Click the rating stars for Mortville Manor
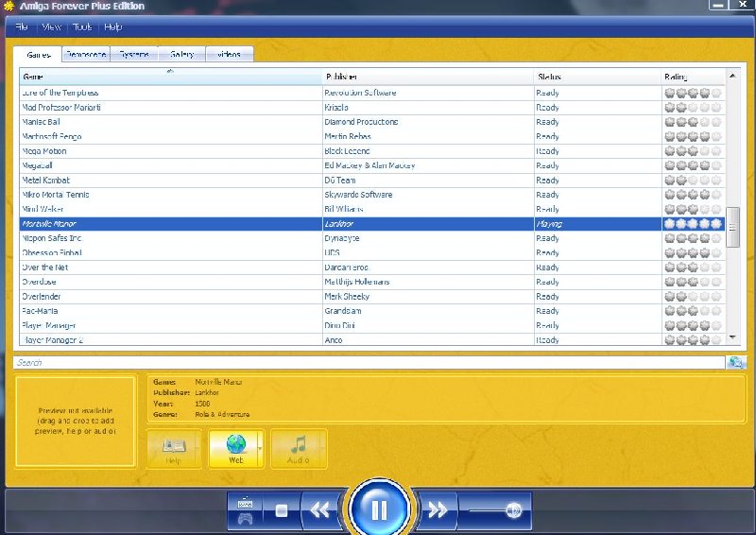Screen dimensions: 756x535 pos(693,224)
